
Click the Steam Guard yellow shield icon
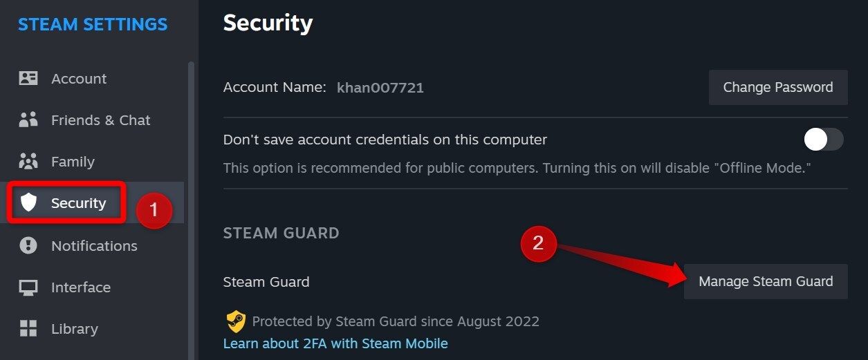236,321
